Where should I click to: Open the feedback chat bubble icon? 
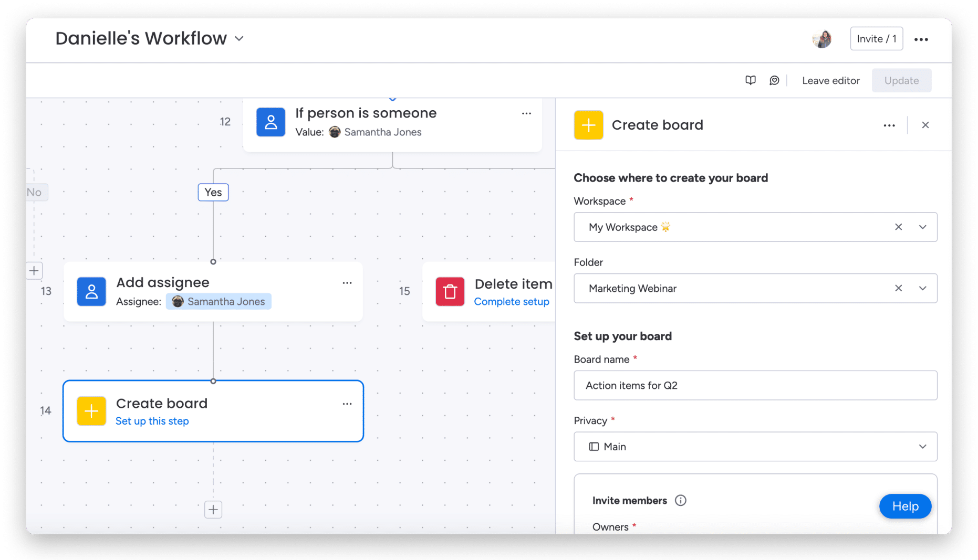click(x=774, y=80)
